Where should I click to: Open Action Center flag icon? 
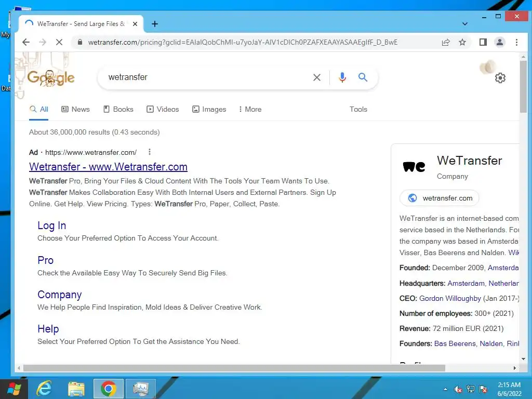click(483, 389)
